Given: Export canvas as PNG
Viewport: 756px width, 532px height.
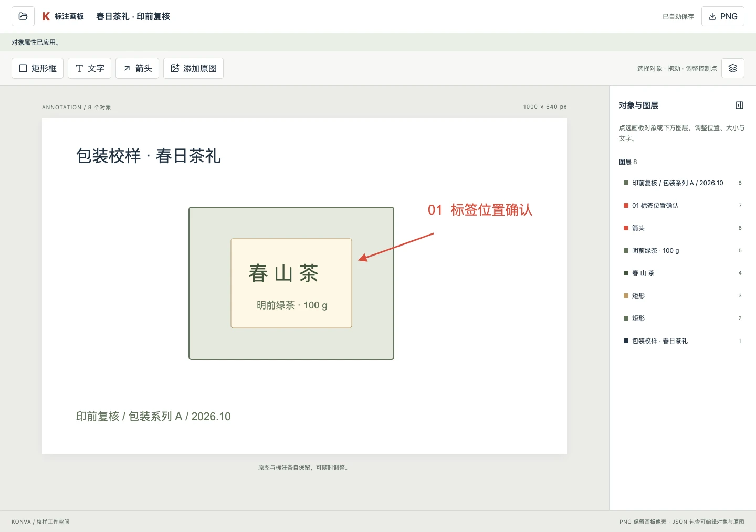Looking at the screenshot, I should [723, 16].
